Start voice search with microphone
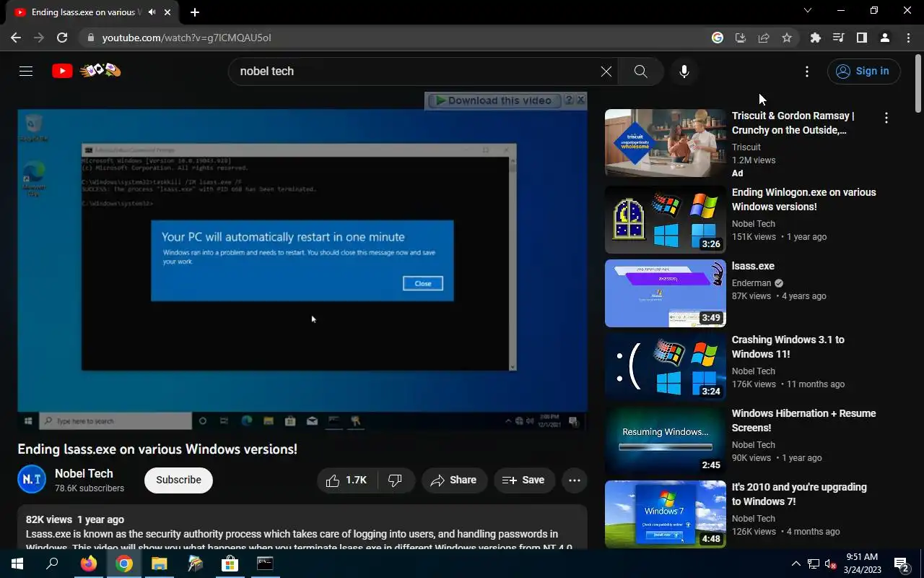The width and height of the screenshot is (924, 578). (x=684, y=72)
